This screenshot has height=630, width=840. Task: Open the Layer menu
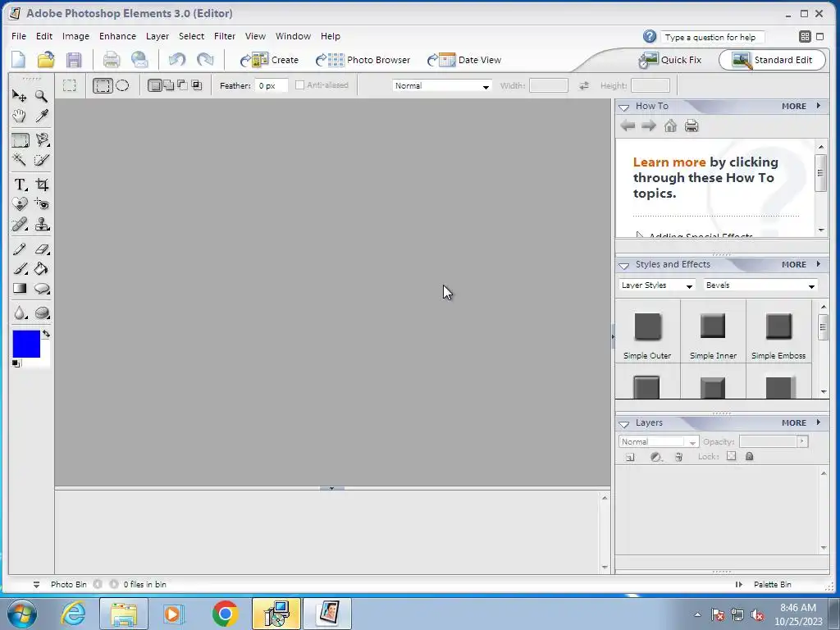[157, 36]
